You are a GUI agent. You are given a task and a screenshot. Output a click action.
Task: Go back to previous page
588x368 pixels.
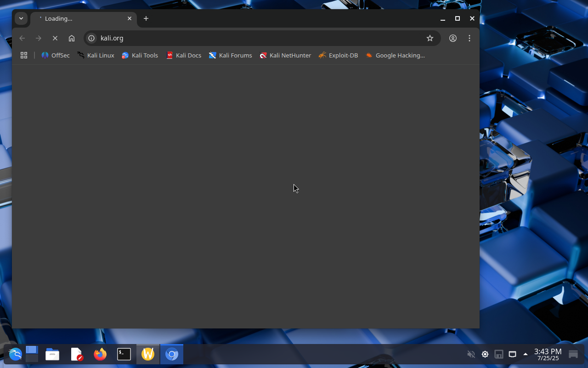click(x=22, y=38)
